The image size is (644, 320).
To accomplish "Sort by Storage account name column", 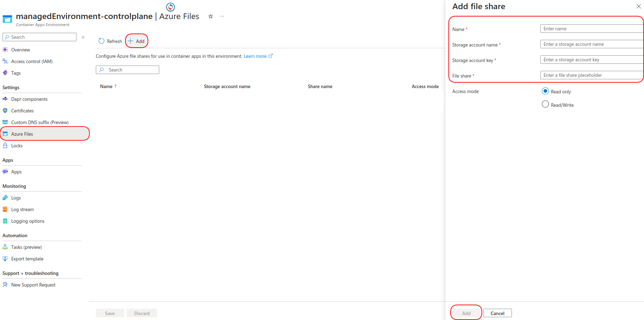I will (x=227, y=86).
